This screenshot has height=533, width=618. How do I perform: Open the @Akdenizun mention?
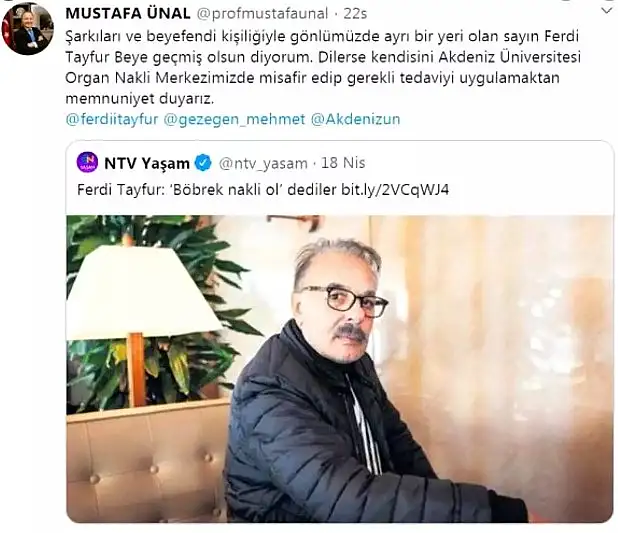[x=356, y=119]
